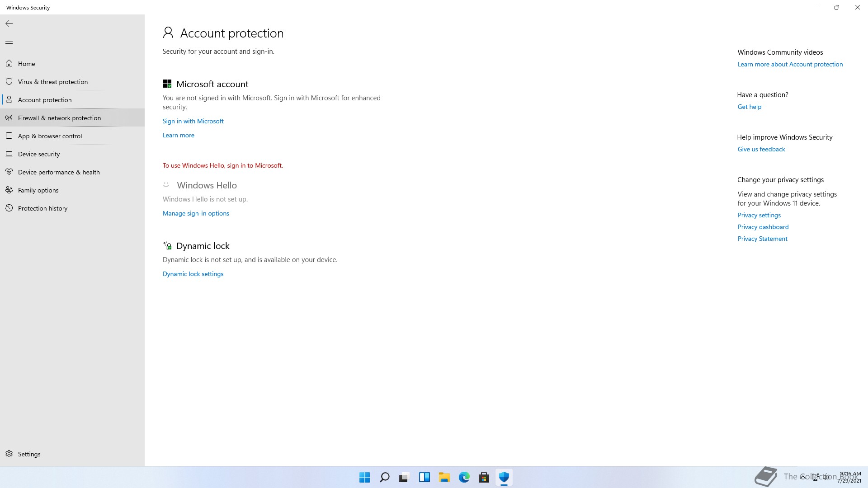Click the Account protection person icon in sidebar

pyautogui.click(x=9, y=99)
